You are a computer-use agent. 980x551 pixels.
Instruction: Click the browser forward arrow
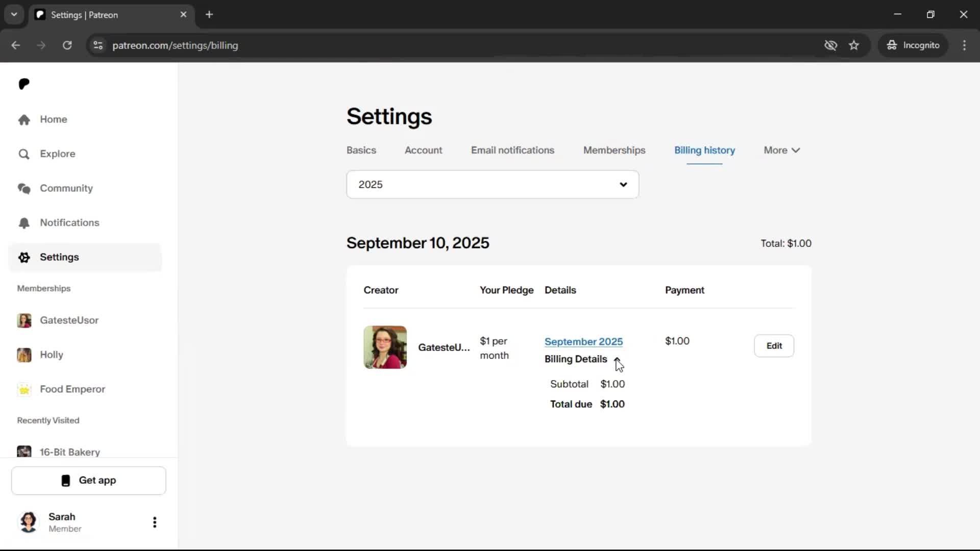click(x=41, y=45)
